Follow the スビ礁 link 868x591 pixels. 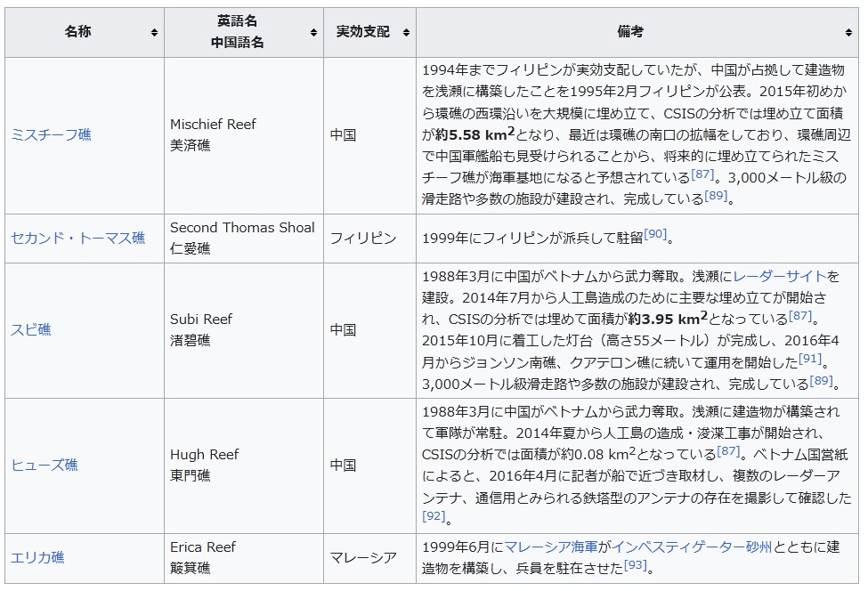coord(31,330)
